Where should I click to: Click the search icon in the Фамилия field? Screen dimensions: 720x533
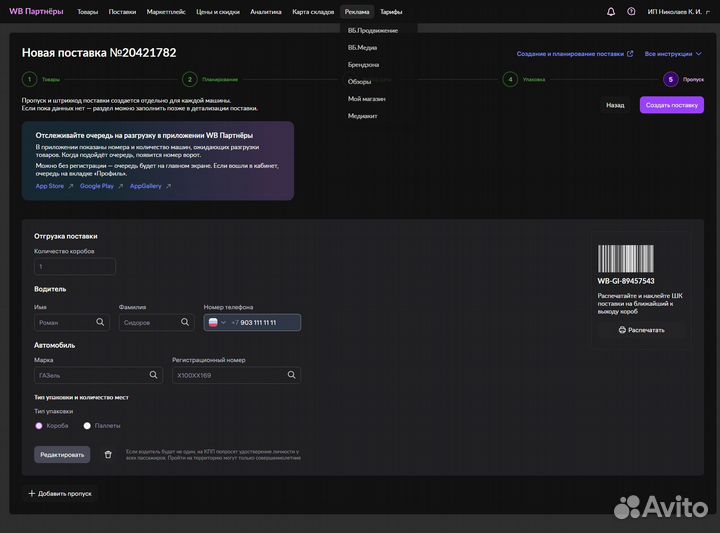[186, 322]
